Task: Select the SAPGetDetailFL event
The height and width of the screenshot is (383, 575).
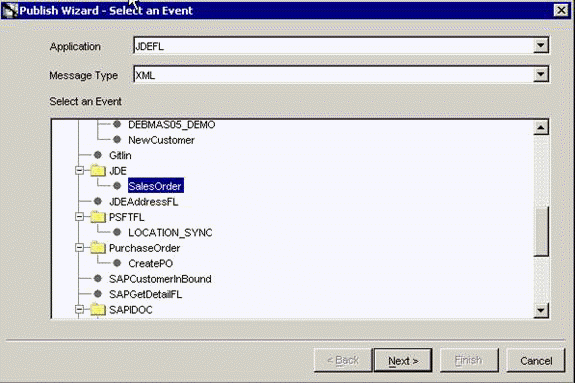Action: (x=146, y=295)
